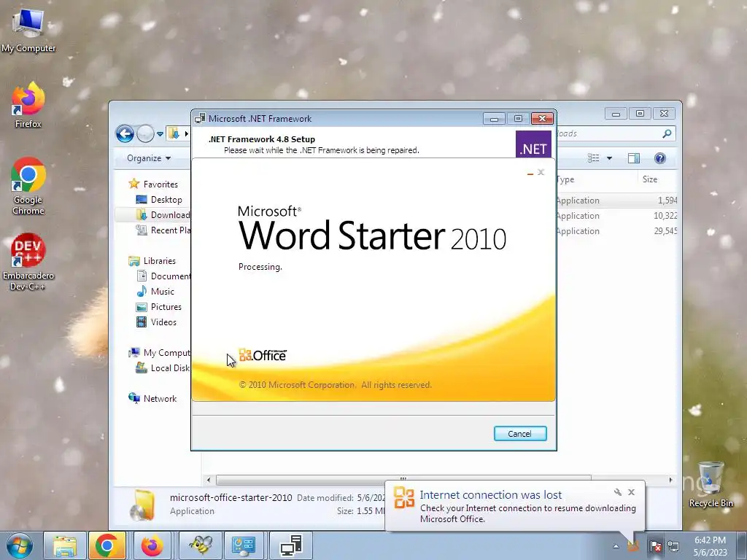The width and height of the screenshot is (747, 560).
Task: Sort files by Type column
Action: pyautogui.click(x=595, y=179)
